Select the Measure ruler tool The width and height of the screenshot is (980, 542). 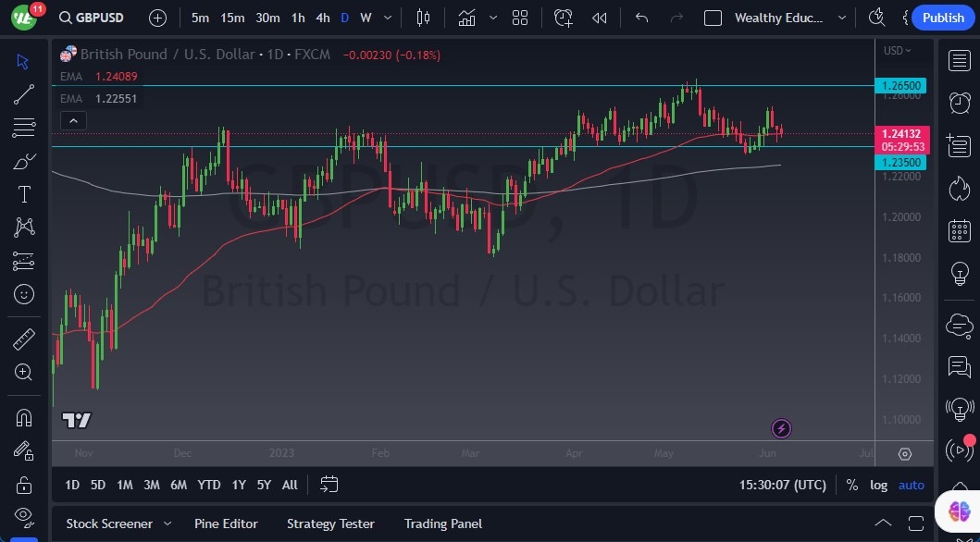point(23,339)
